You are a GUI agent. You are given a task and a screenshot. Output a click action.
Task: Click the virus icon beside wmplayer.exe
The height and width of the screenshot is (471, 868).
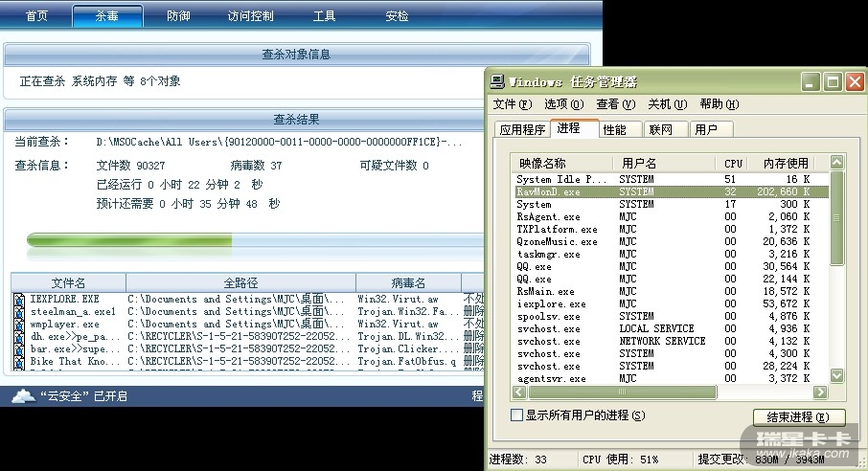click(x=19, y=325)
